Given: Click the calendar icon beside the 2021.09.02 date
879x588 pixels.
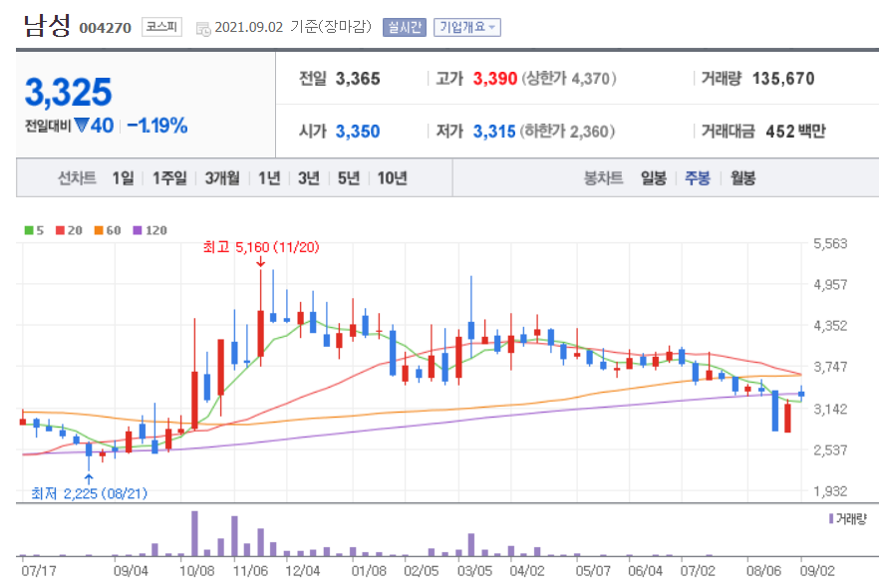Looking at the screenshot, I should coord(204,27).
